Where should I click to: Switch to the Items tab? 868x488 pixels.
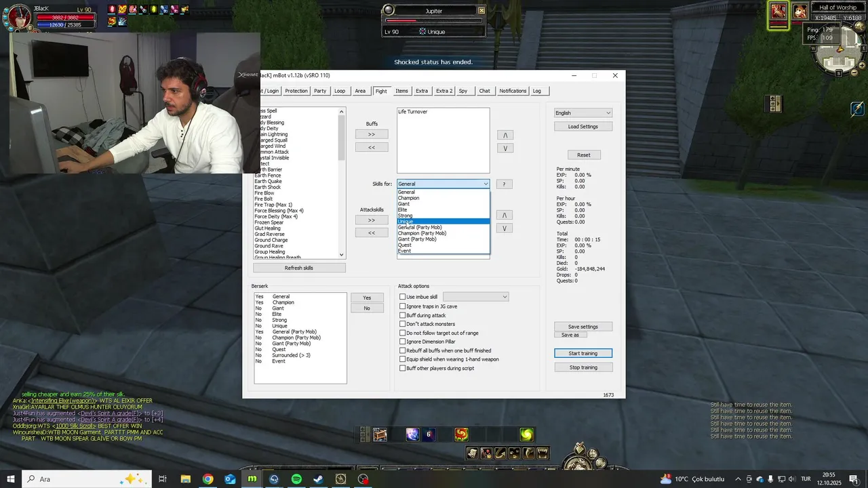[x=402, y=91]
